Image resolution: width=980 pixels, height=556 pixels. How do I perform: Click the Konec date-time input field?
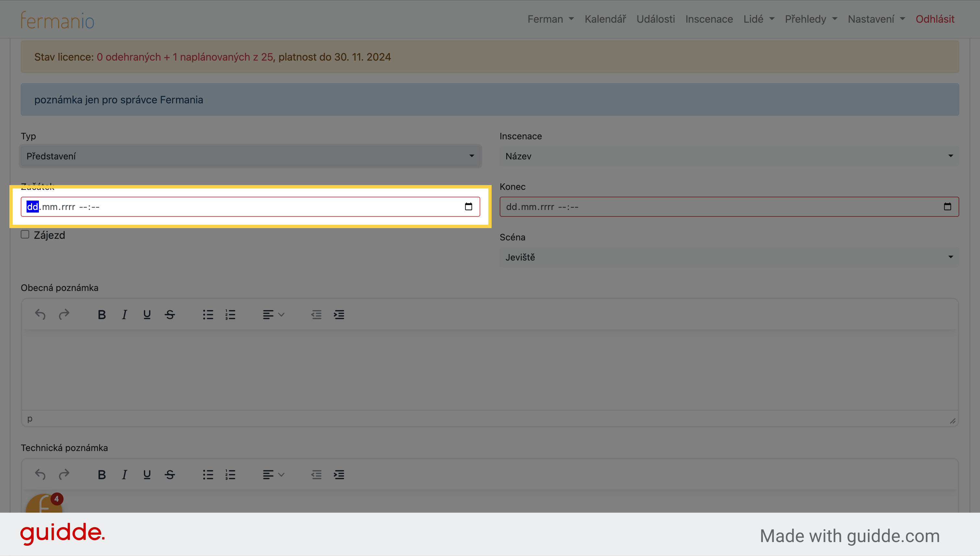click(x=729, y=207)
